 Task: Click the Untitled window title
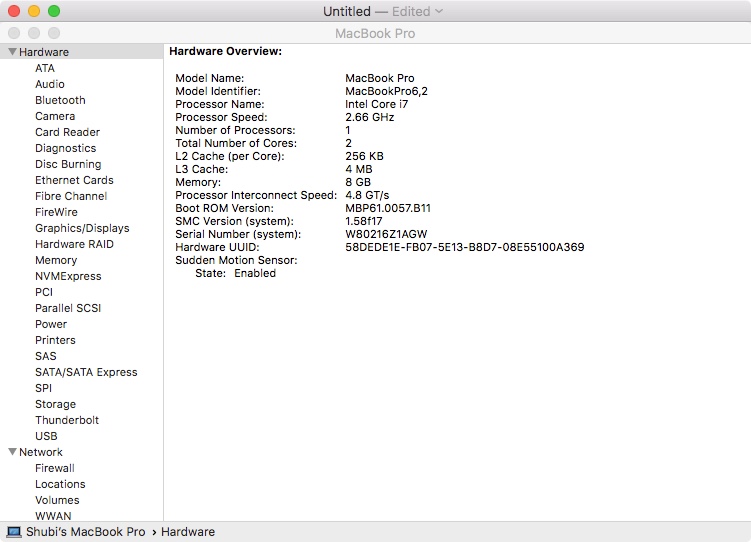tap(347, 11)
